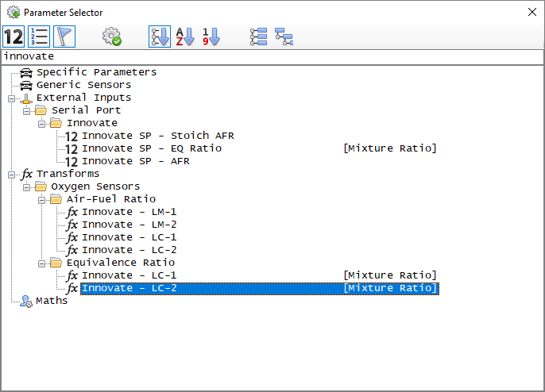Select Innovate SP - Stoich AFR parameter
The image size is (545, 392).
157,136
